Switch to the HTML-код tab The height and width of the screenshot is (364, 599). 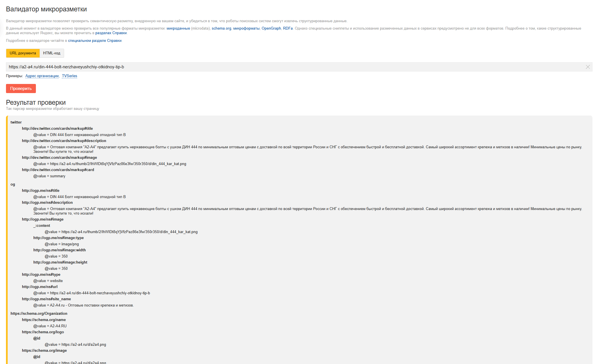(52, 53)
